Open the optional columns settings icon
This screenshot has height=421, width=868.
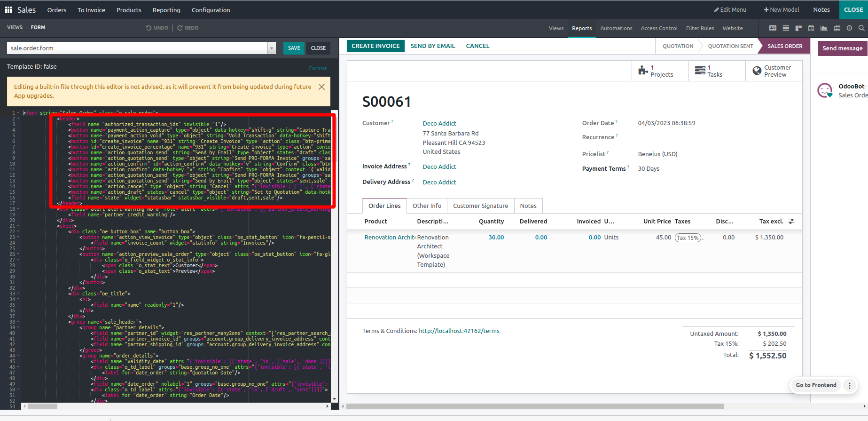coord(791,221)
